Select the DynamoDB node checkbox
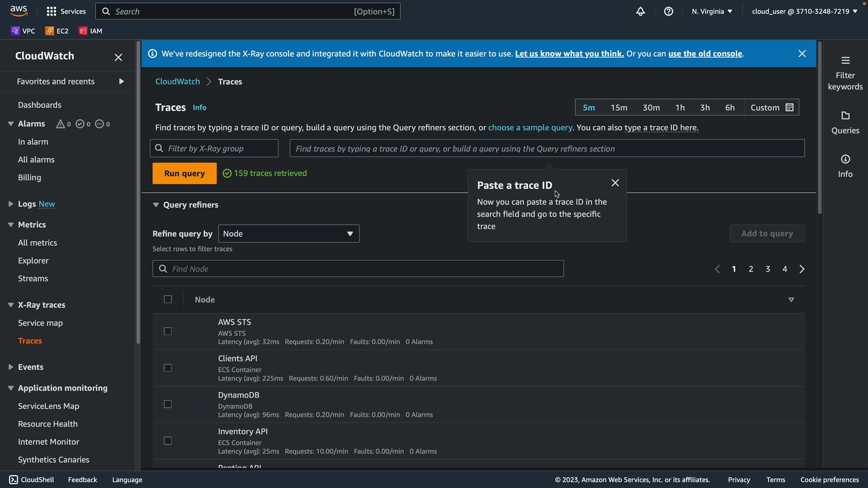 [x=168, y=404]
